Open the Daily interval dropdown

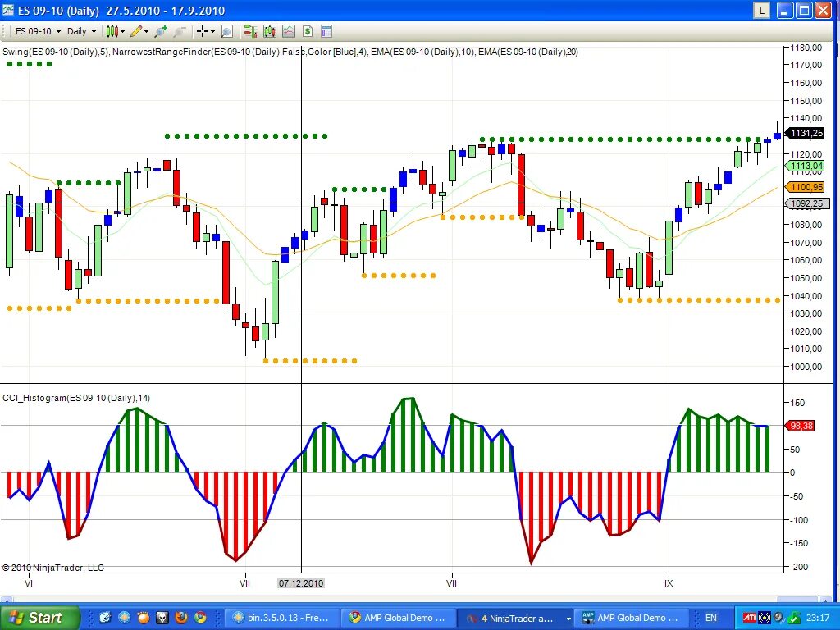point(81,32)
